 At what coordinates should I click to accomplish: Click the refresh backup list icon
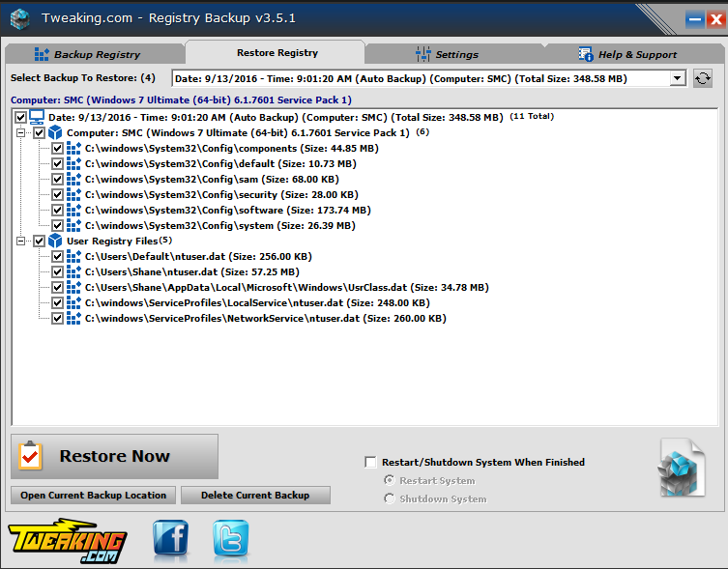[703, 78]
